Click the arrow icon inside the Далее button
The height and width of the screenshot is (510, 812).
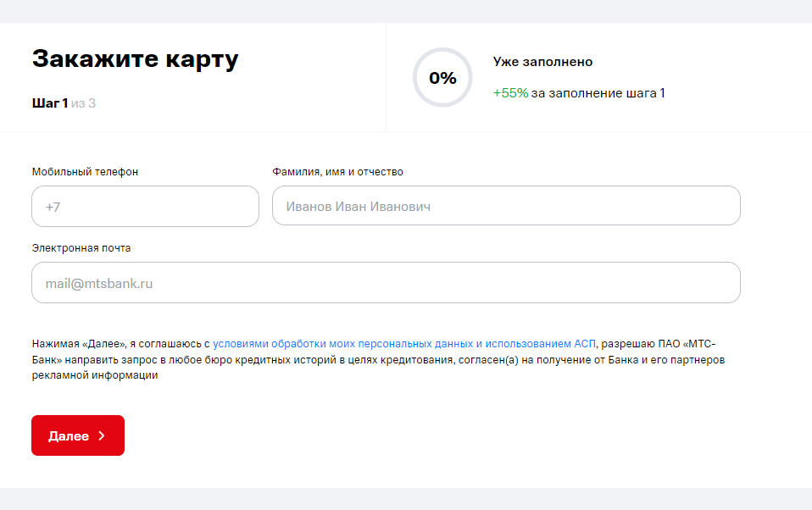tap(102, 435)
